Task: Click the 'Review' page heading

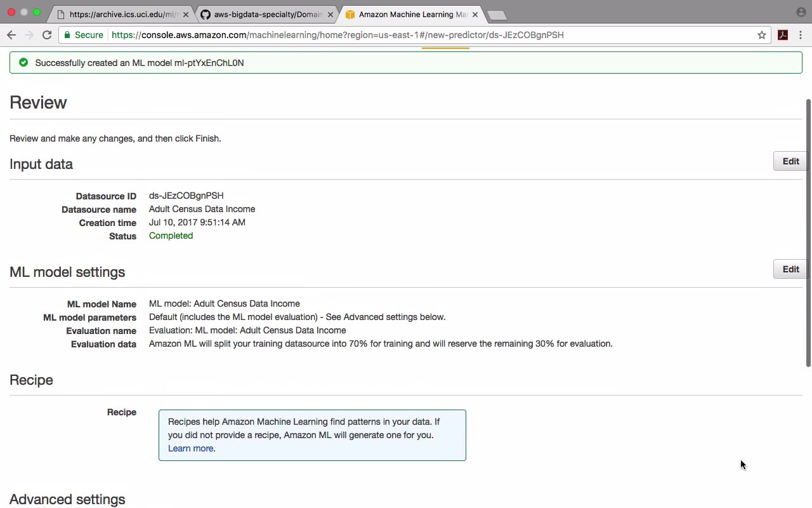Action: click(38, 103)
